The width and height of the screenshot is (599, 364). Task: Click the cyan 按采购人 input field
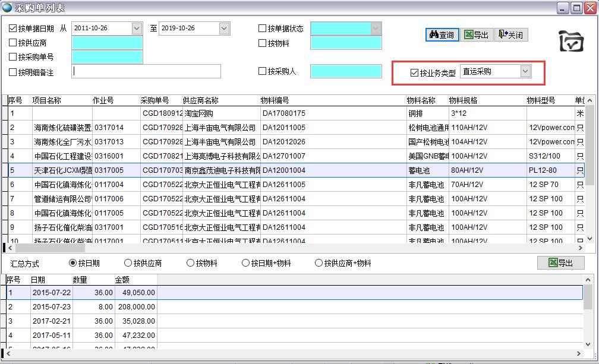pos(346,71)
